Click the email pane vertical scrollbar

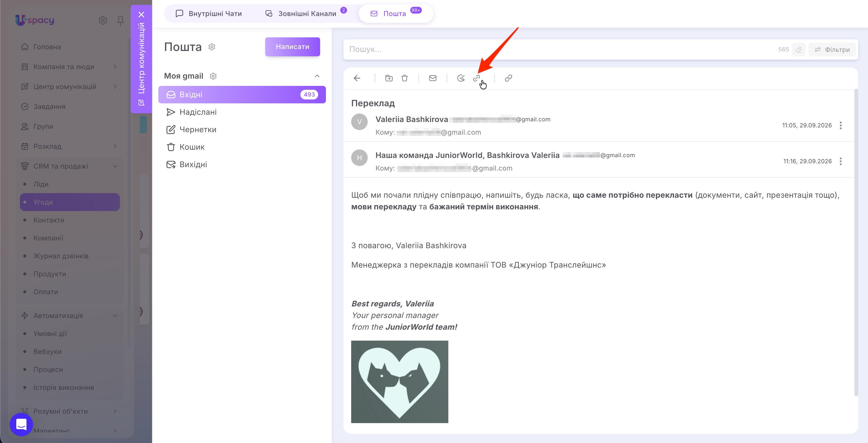click(x=856, y=242)
